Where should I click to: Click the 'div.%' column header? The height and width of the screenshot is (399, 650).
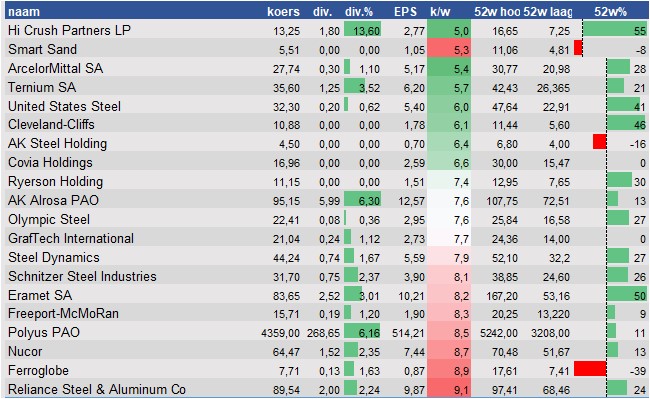pyautogui.click(x=359, y=12)
